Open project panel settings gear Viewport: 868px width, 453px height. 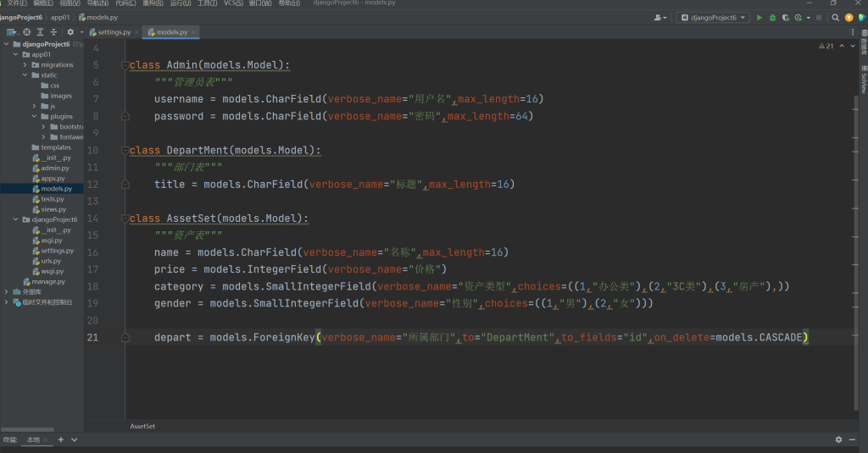[70, 32]
